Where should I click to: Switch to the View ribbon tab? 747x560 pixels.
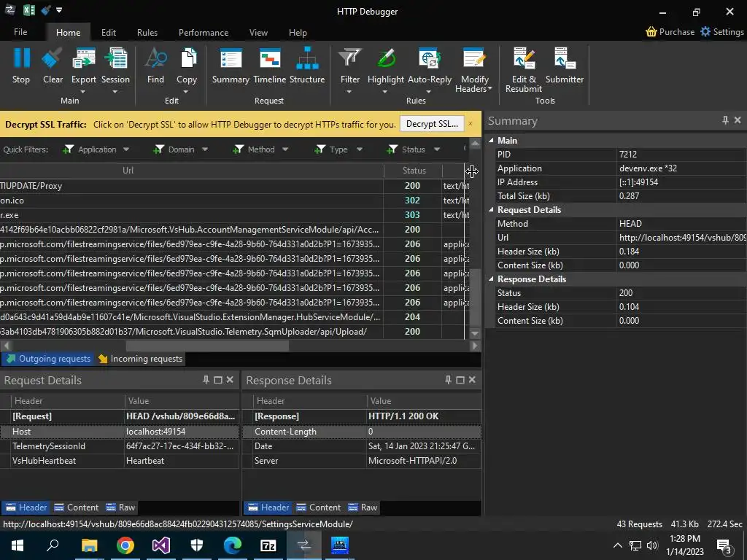click(x=258, y=32)
